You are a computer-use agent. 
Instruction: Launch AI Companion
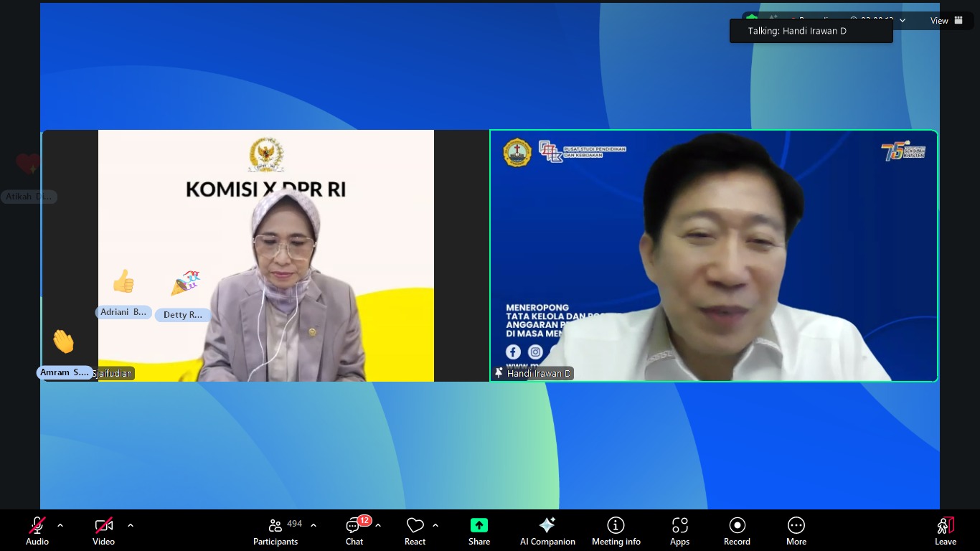pyautogui.click(x=547, y=531)
